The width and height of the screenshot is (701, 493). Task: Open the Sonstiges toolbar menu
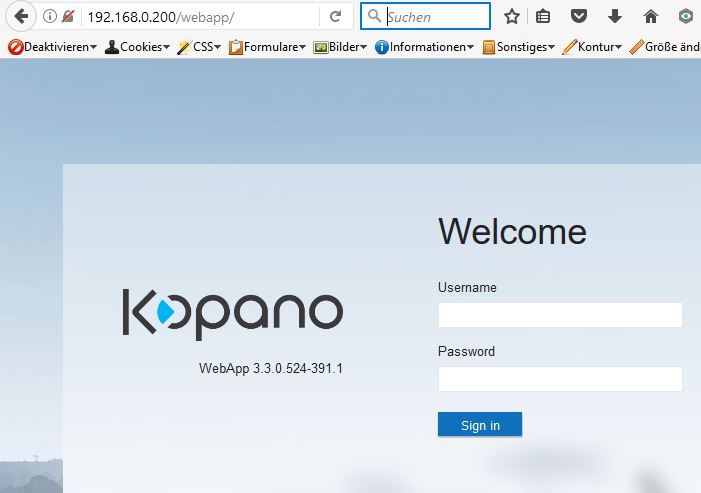519,47
